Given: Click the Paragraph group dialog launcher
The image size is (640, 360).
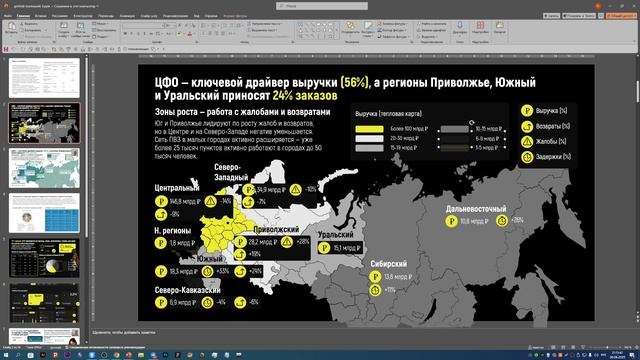Looking at the screenshot, I should click(x=293, y=42).
